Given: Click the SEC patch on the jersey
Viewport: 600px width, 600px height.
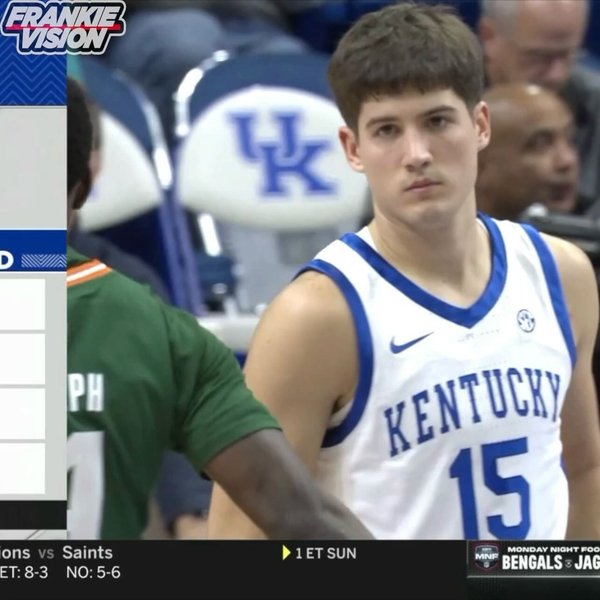Looking at the screenshot, I should coord(526,320).
